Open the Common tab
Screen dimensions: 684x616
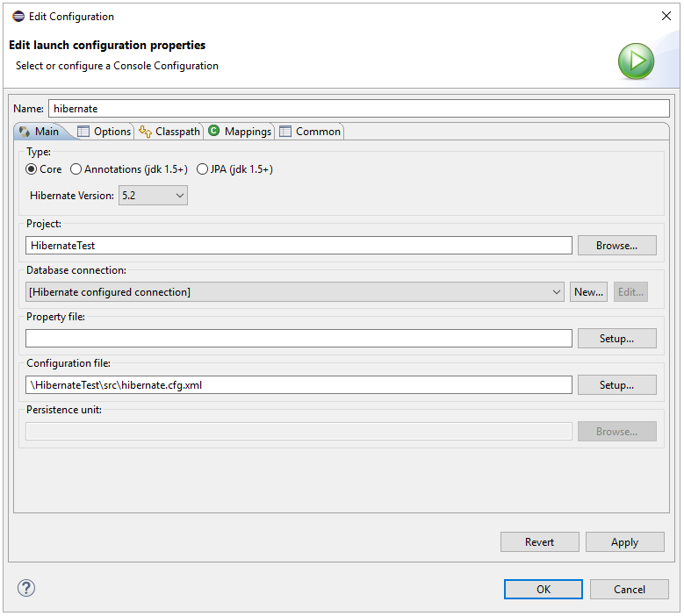[x=310, y=132]
